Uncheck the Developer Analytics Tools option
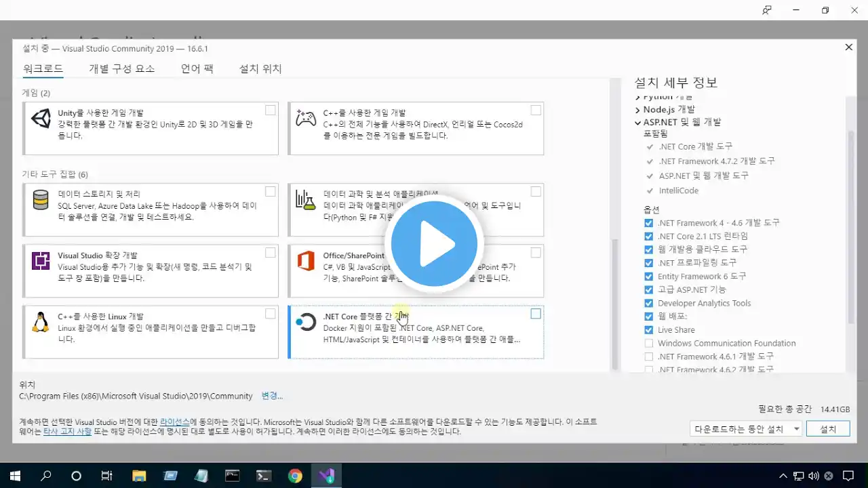This screenshot has width=868, height=488. click(x=649, y=304)
